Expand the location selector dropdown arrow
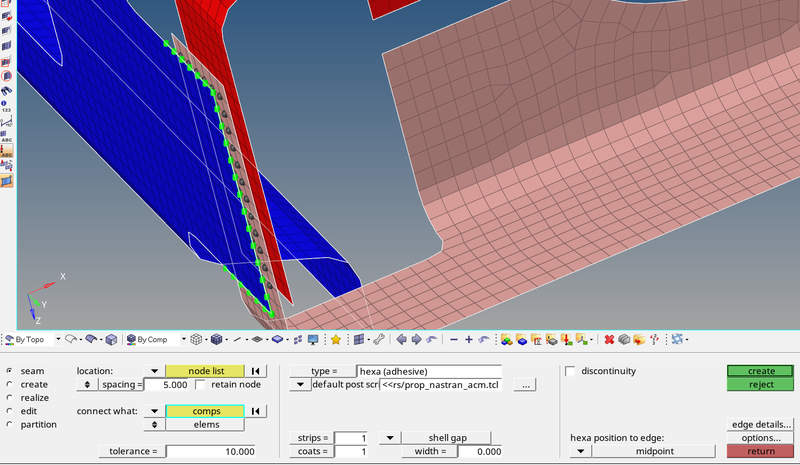Viewport: 800px width, 465px height. coord(154,371)
